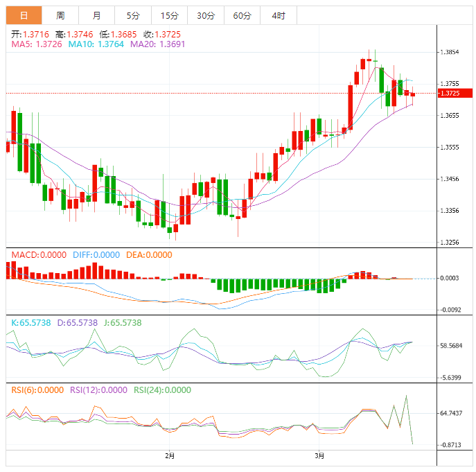Switch to the 60分 timeframe tab
476x472 pixels.
(x=243, y=15)
